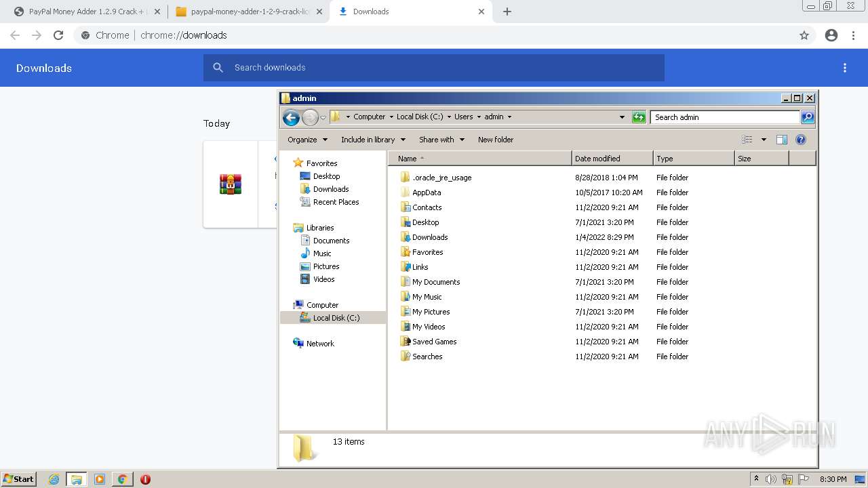Show the preview pane icon

pyautogui.click(x=782, y=140)
